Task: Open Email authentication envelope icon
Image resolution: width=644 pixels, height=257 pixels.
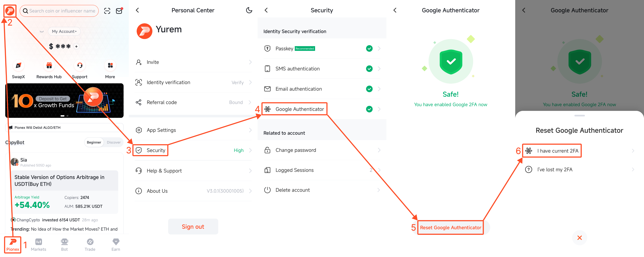Action: [x=267, y=89]
